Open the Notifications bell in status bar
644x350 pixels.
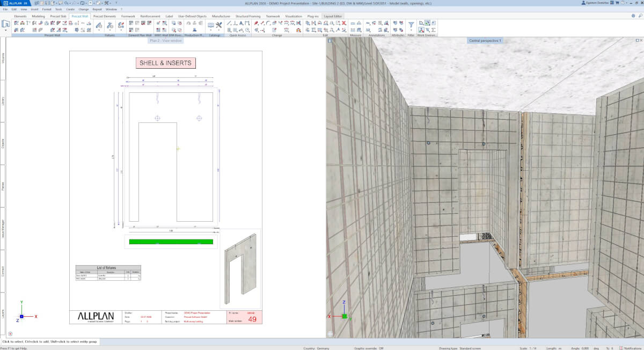click(621, 348)
